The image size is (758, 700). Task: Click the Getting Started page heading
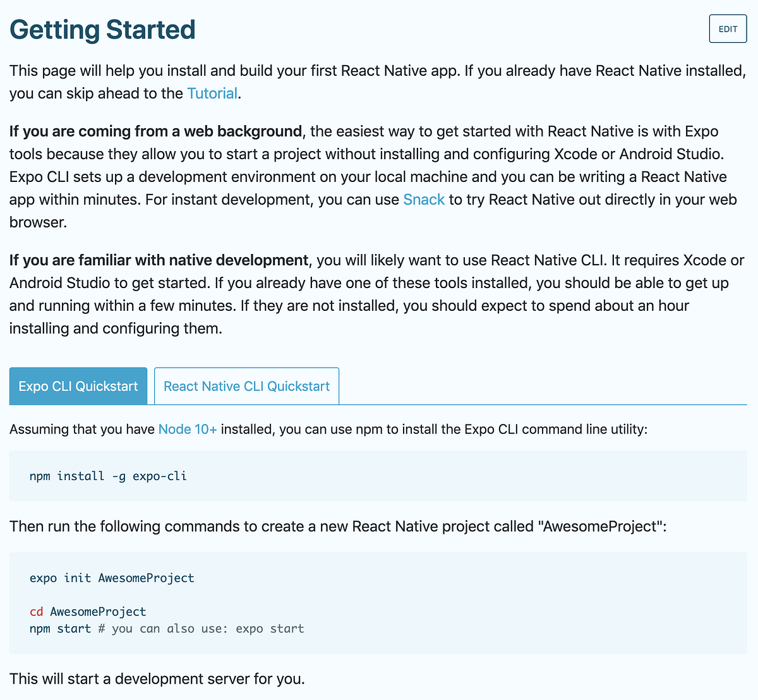click(102, 29)
